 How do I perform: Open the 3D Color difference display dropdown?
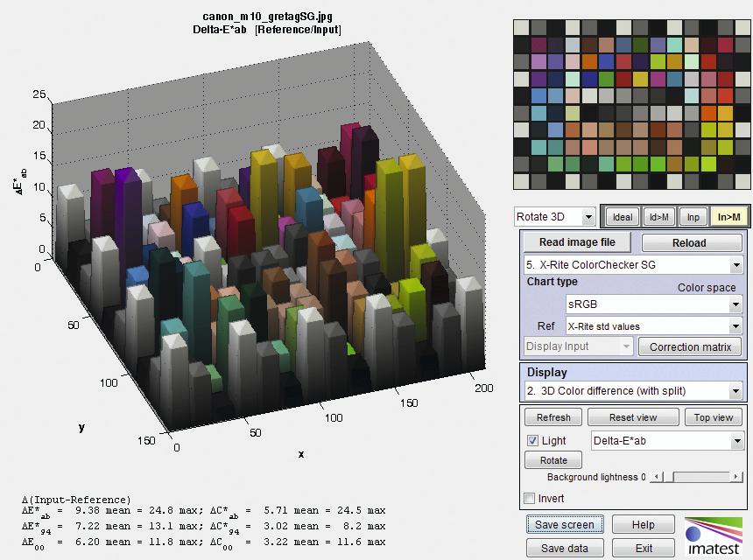pyautogui.click(x=633, y=391)
